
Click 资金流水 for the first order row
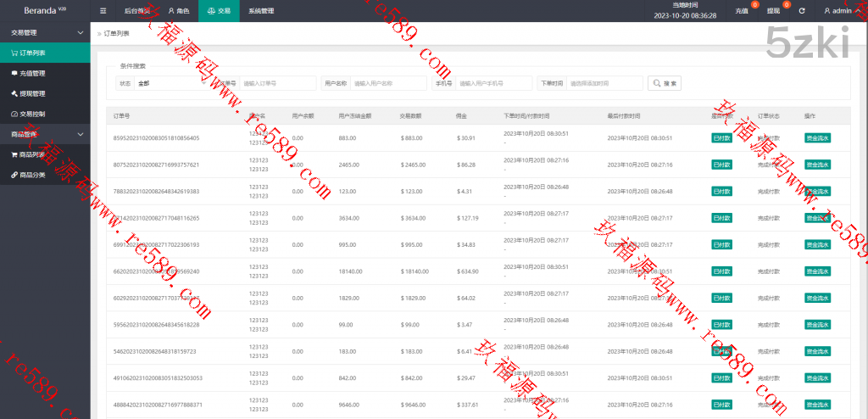817,138
